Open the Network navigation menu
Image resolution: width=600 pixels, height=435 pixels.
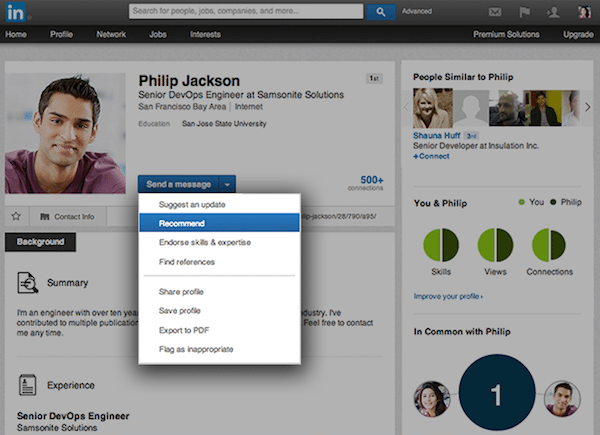point(111,34)
